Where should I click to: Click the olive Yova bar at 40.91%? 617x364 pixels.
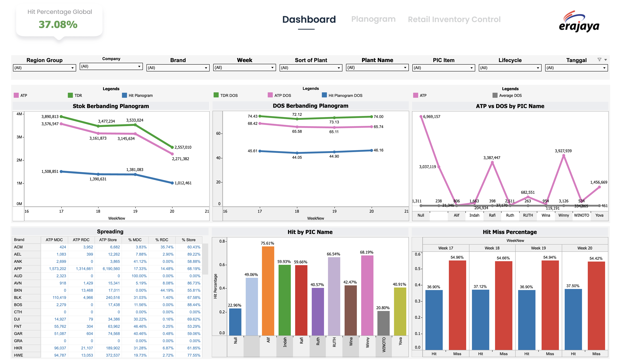click(400, 312)
